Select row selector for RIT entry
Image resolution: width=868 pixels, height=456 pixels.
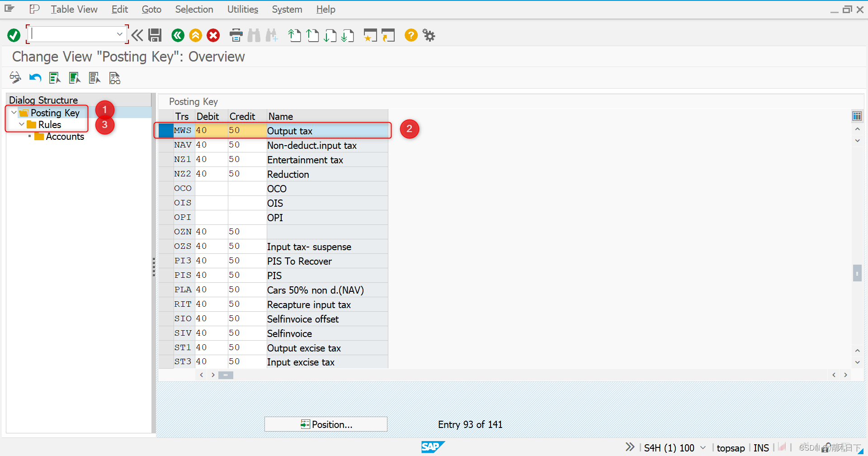click(x=166, y=304)
